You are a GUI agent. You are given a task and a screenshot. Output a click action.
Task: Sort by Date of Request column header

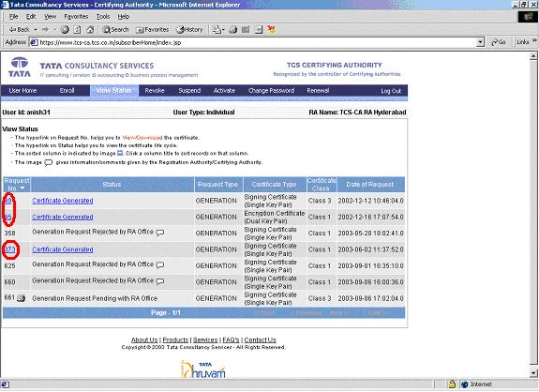click(x=370, y=185)
